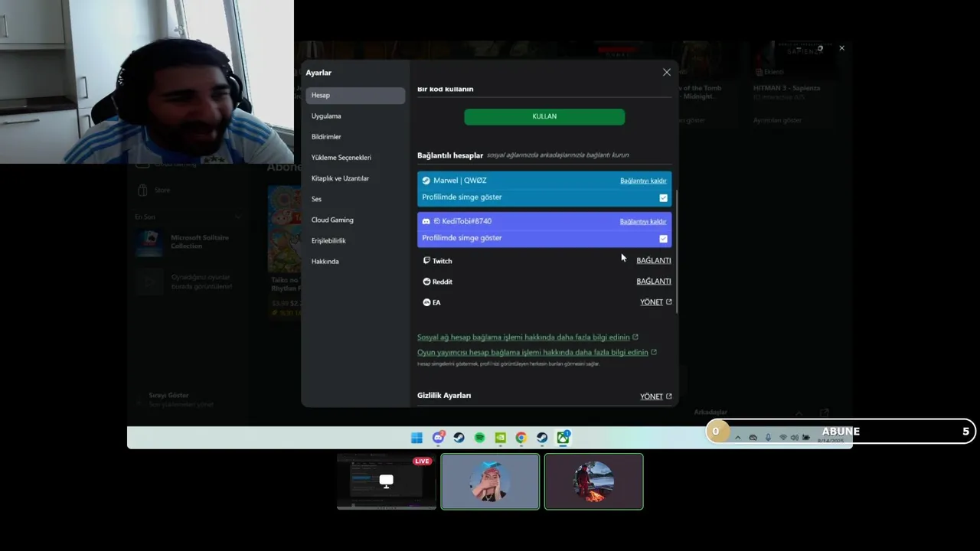Open the Windows Start menu
Screen dimensions: 980x551
pyautogui.click(x=416, y=438)
